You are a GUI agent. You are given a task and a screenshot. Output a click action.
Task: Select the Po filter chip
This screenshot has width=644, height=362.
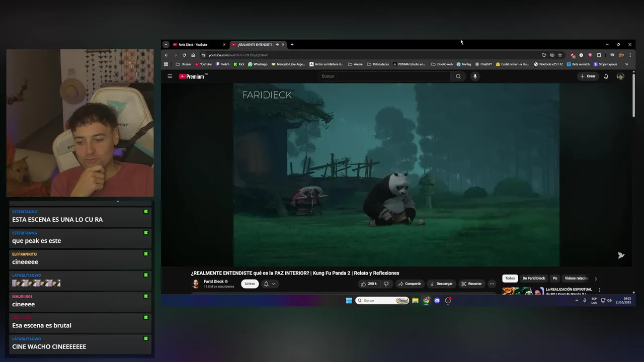click(x=555, y=279)
